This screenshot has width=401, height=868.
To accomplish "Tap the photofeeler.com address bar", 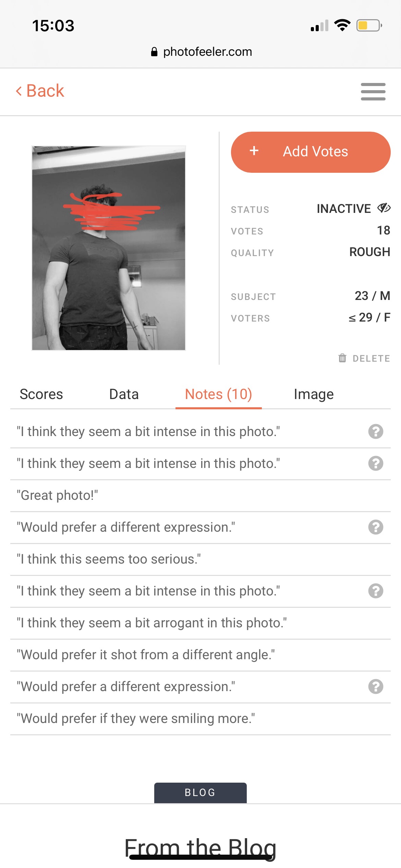I will [201, 52].
